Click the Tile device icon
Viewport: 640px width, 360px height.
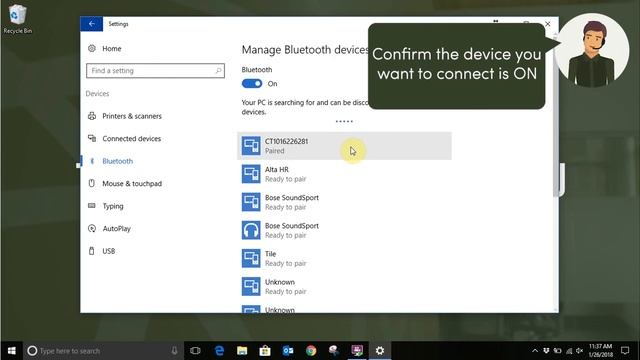[x=251, y=258]
